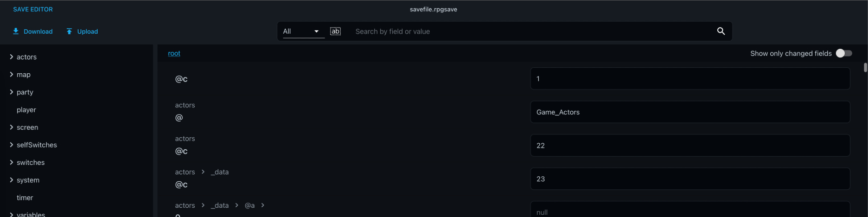
Task: Click the Upload arrow icon
Action: pos(69,31)
